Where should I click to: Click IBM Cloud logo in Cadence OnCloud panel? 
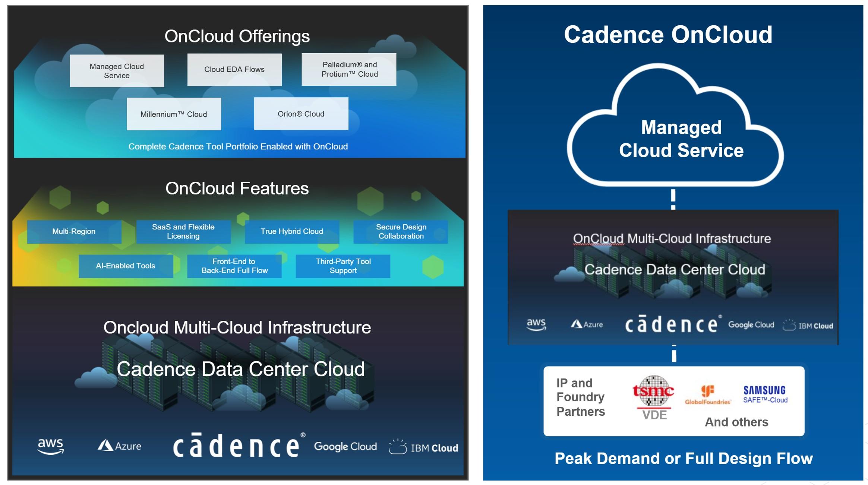pyautogui.click(x=808, y=325)
